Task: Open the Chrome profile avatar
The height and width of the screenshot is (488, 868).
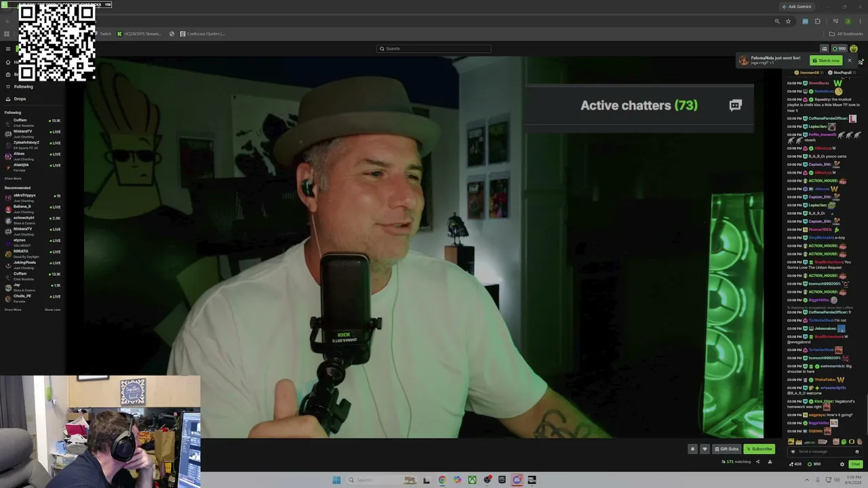Action: click(x=848, y=21)
